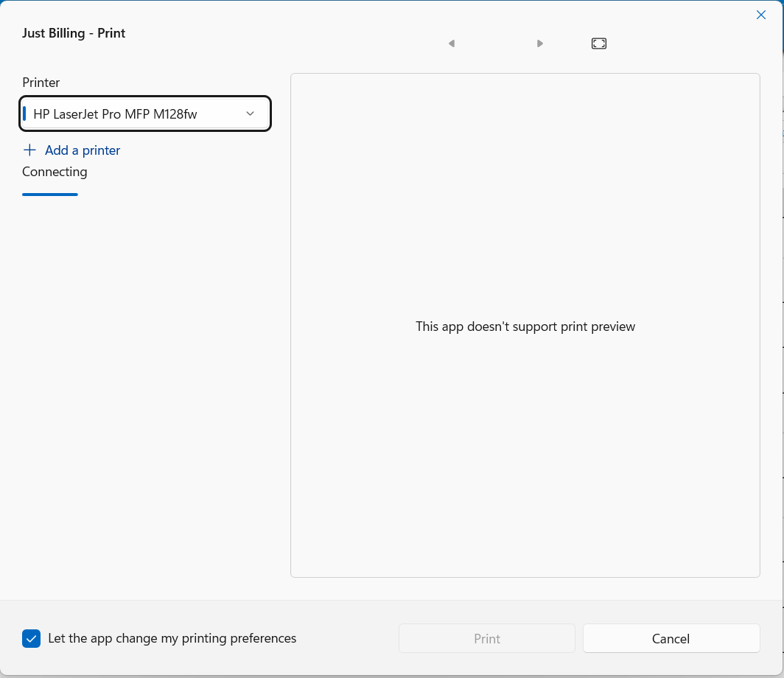
Task: Click the 'Just Billing - Print' title
Action: (74, 33)
